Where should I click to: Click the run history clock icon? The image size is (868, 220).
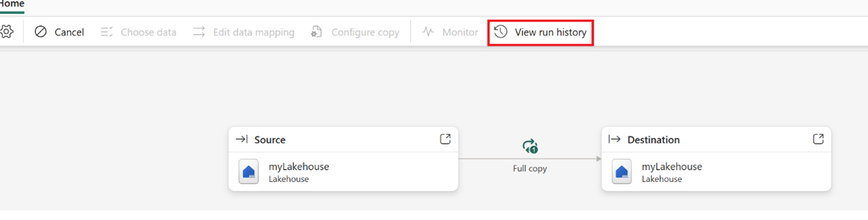click(x=501, y=32)
